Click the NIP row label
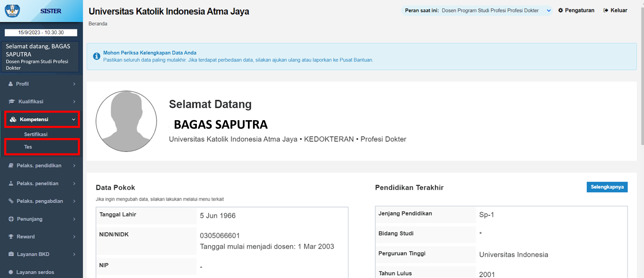644x278 pixels. pyautogui.click(x=104, y=265)
